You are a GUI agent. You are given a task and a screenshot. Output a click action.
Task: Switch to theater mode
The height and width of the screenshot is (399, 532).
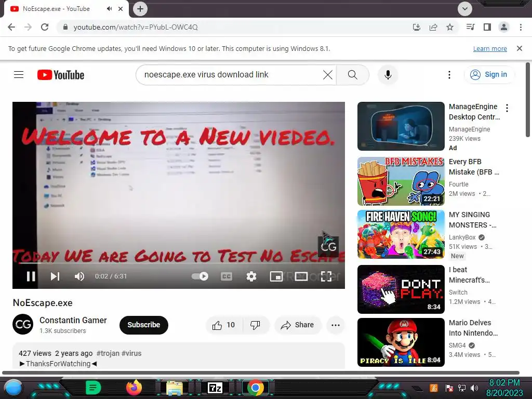click(x=301, y=276)
